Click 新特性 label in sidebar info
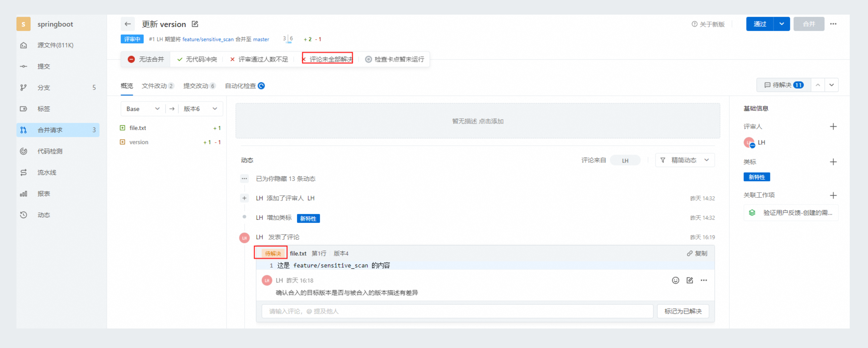868x348 pixels. point(757,177)
